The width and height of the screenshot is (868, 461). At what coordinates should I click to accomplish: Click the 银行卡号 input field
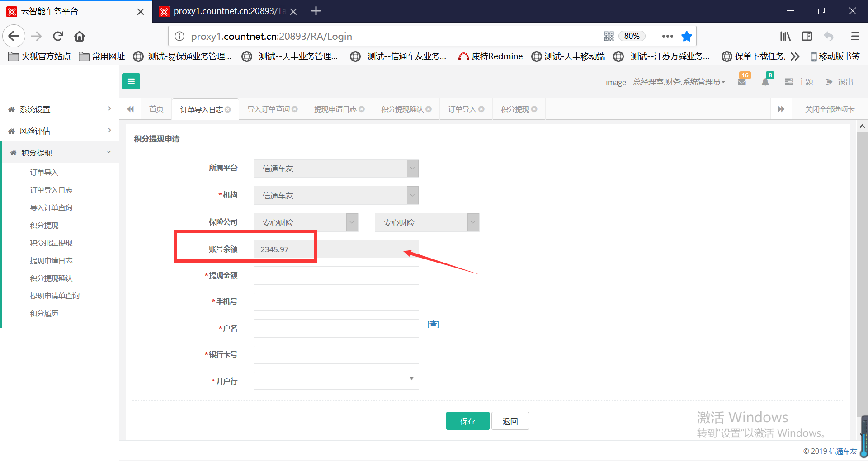click(x=336, y=354)
